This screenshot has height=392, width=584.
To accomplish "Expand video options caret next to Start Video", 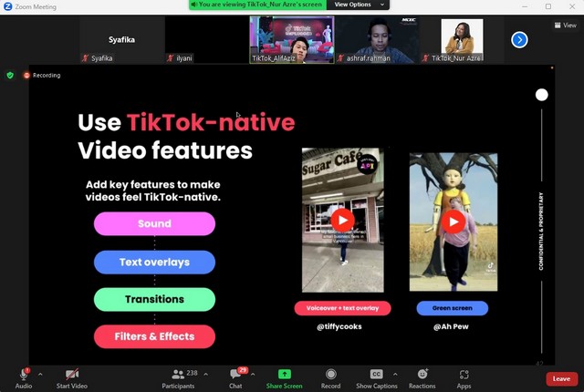I will (97, 374).
